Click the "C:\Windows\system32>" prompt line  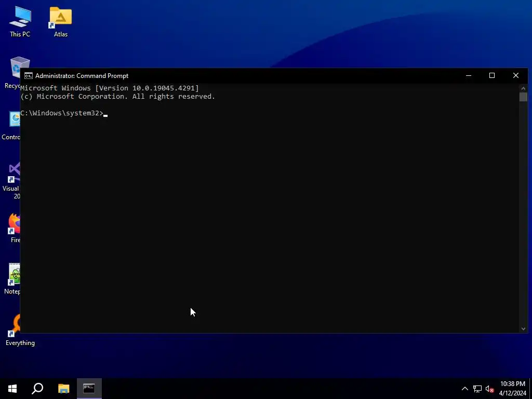[62, 113]
